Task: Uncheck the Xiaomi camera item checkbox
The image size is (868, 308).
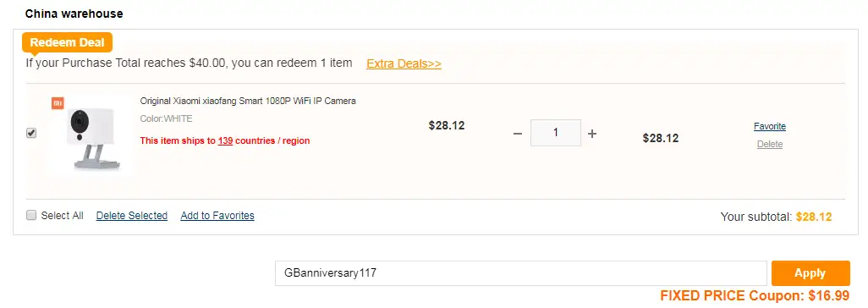Action: click(31, 133)
